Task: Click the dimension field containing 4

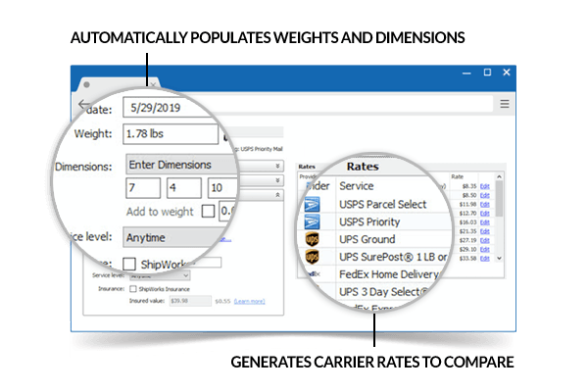Action: (184, 187)
